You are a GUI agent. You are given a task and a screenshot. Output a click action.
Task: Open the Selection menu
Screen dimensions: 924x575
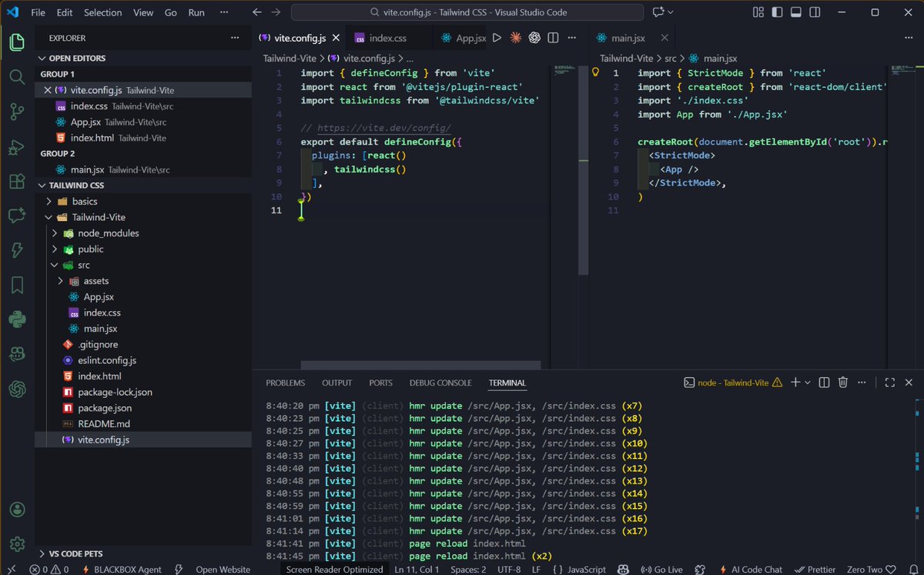(x=102, y=12)
